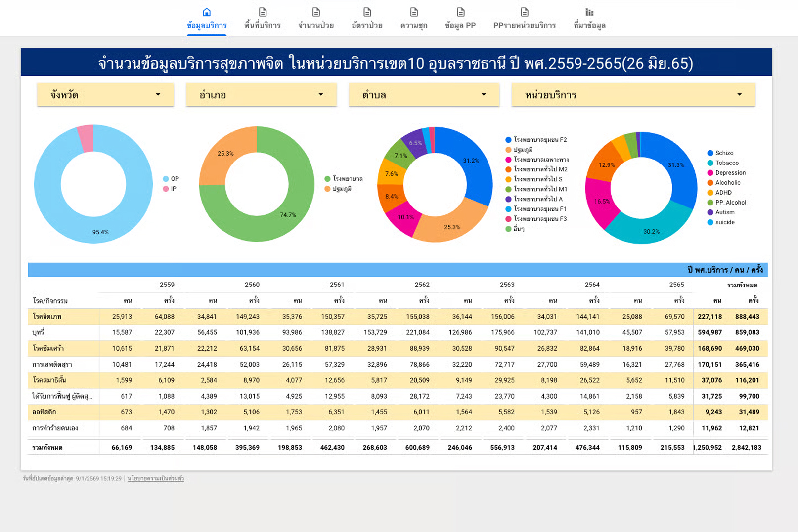The image size is (798, 532).
Task: Expand the อำเภอ dropdown filter
Action: (x=261, y=95)
